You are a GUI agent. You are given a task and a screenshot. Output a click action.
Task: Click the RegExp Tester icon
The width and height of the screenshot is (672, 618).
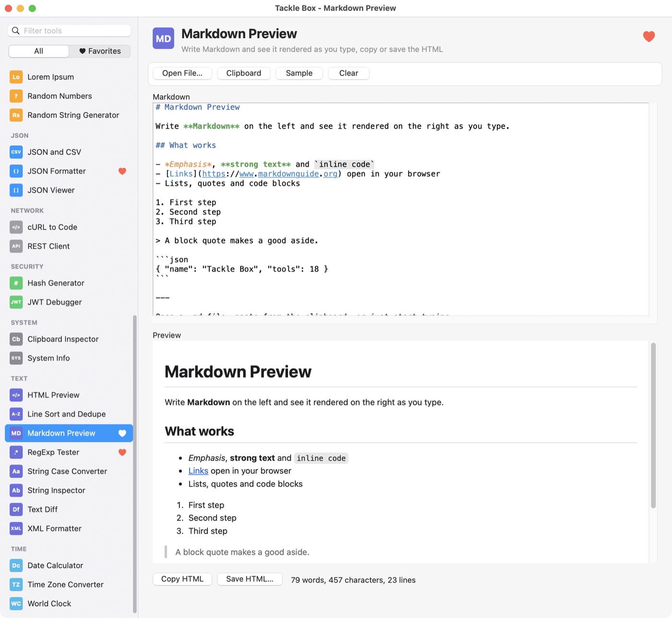pos(16,452)
